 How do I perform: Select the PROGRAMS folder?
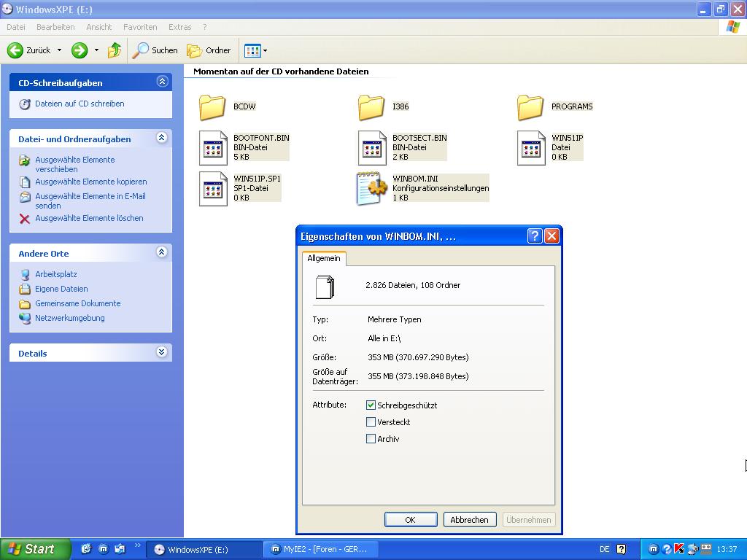coord(531,106)
